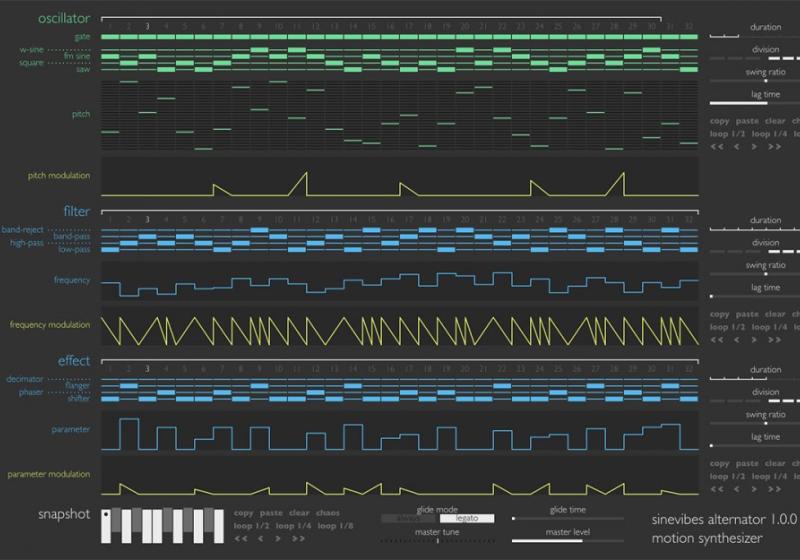Shift oscillator pattern right with single arrow
This screenshot has height=560, width=800.
754,146
